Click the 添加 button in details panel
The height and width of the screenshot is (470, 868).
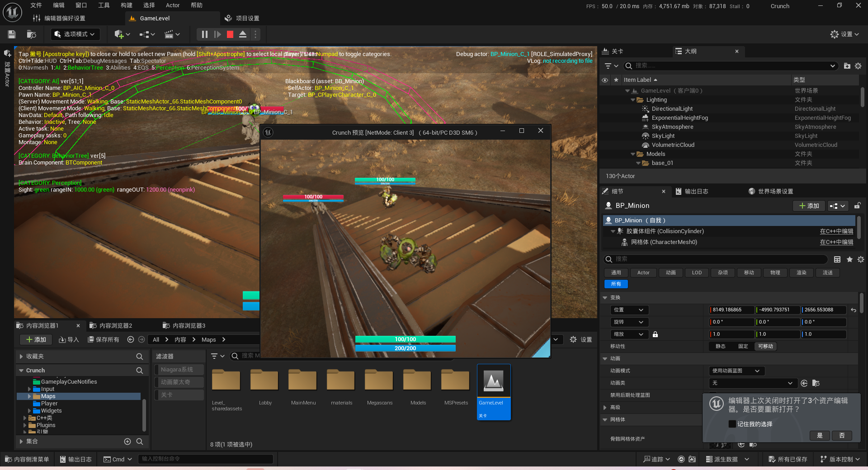pyautogui.click(x=809, y=206)
